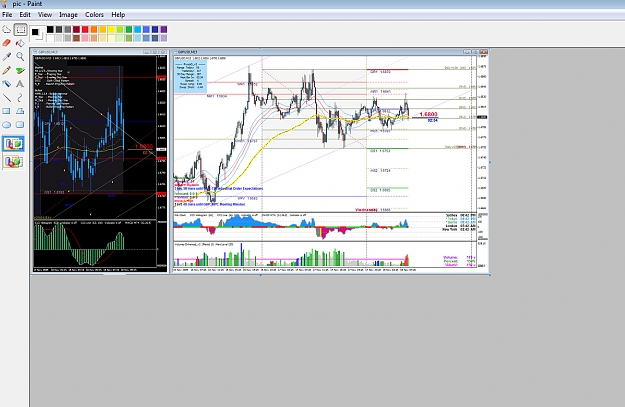Pick the Brush tool
This screenshot has height=407, width=625.
click(20, 70)
